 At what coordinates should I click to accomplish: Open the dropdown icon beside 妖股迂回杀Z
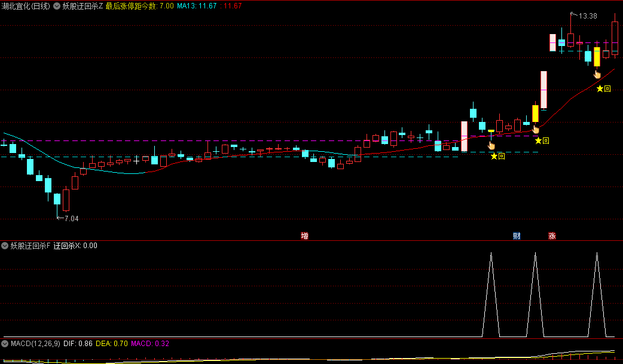[x=57, y=6]
